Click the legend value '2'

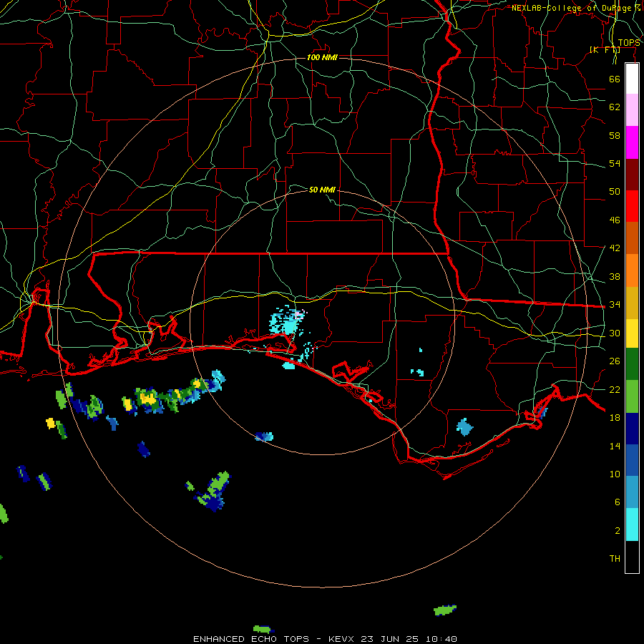click(x=618, y=531)
